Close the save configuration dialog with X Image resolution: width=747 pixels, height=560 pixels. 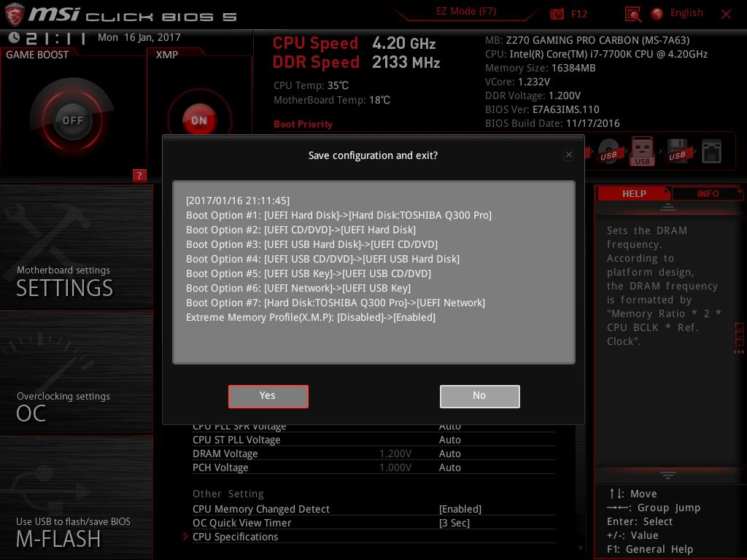(569, 155)
